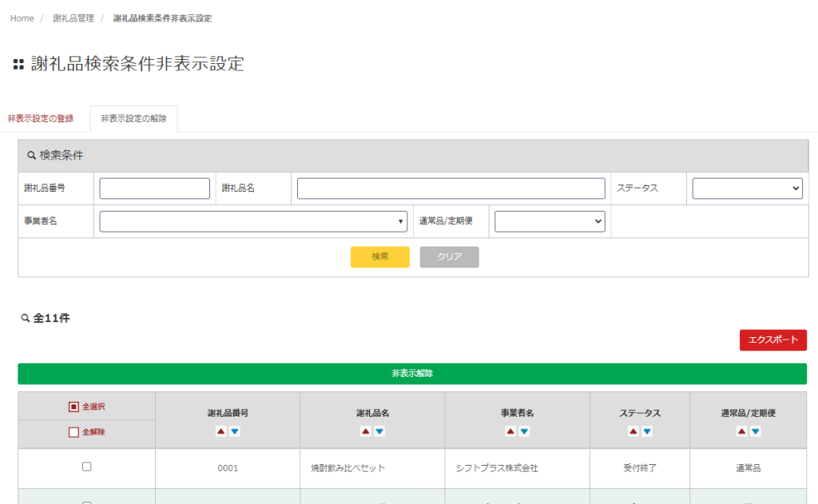Expand the 事業者名 combo box
The image size is (818, 504).
click(253, 221)
